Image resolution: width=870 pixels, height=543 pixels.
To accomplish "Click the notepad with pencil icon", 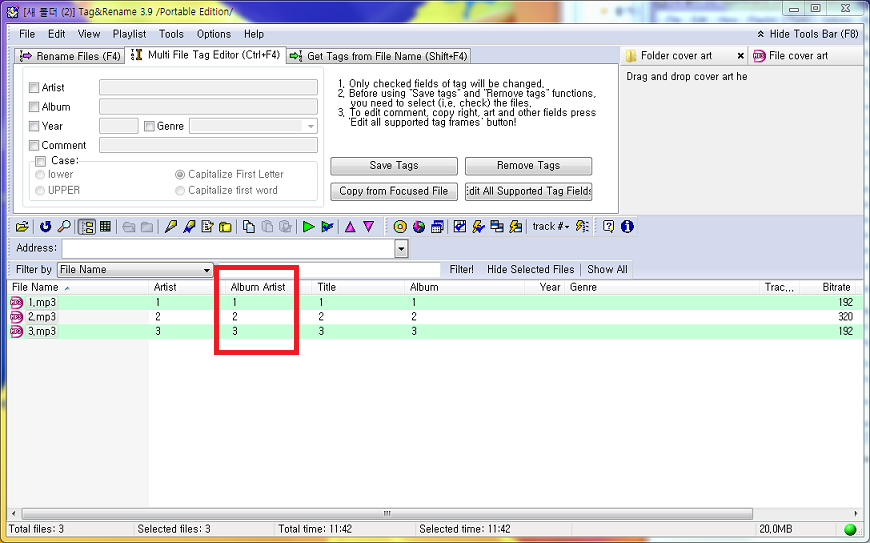I will coord(207,226).
